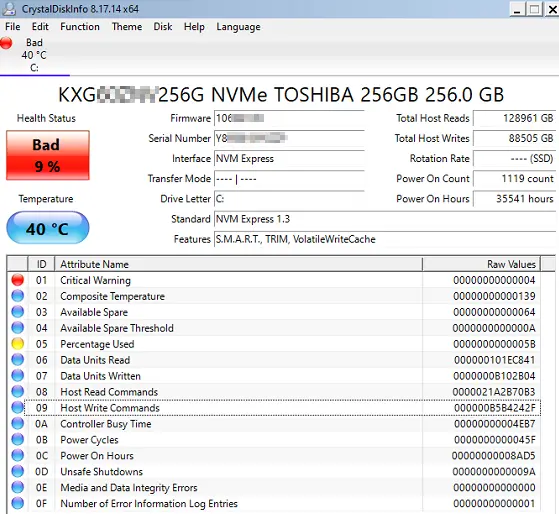
Task: Click the Firmware value field
Action: point(289,118)
